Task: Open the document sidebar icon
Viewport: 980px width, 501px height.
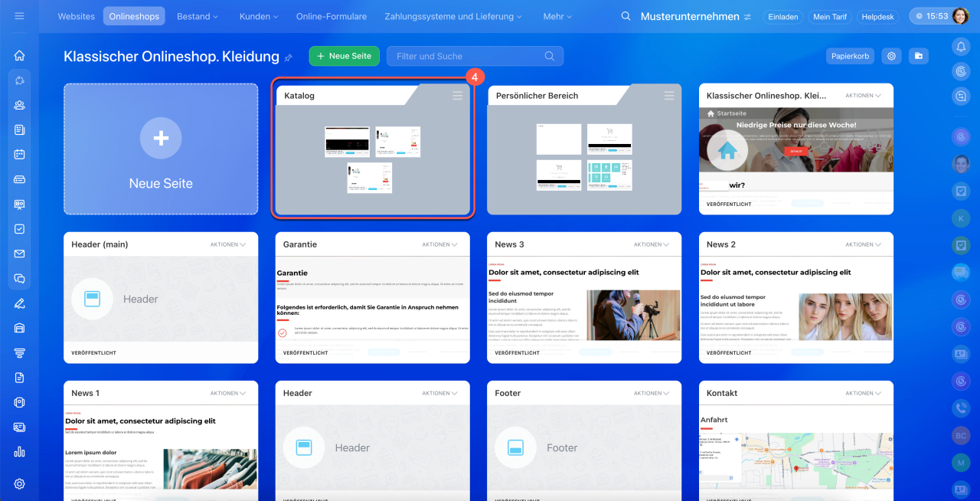Action: tap(19, 377)
